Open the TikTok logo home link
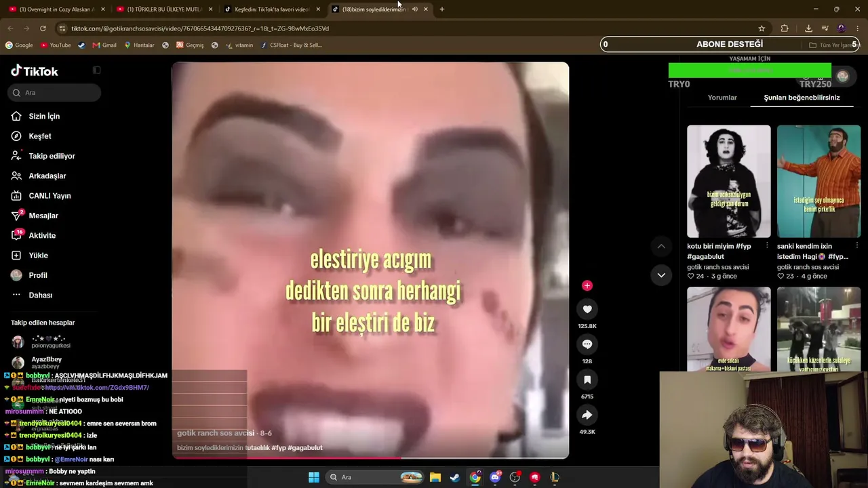The image size is (868, 488). point(35,71)
